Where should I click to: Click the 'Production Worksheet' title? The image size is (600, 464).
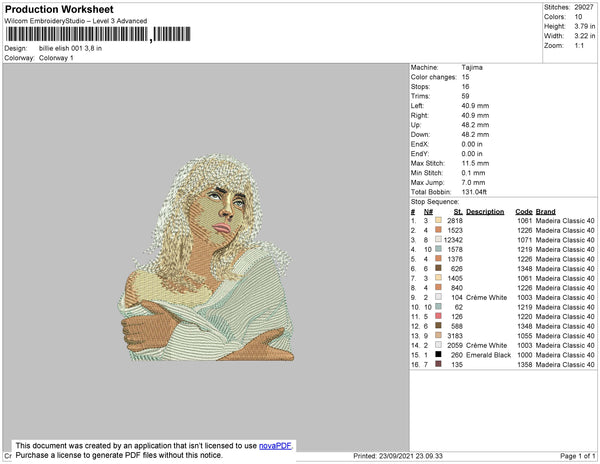pos(59,9)
